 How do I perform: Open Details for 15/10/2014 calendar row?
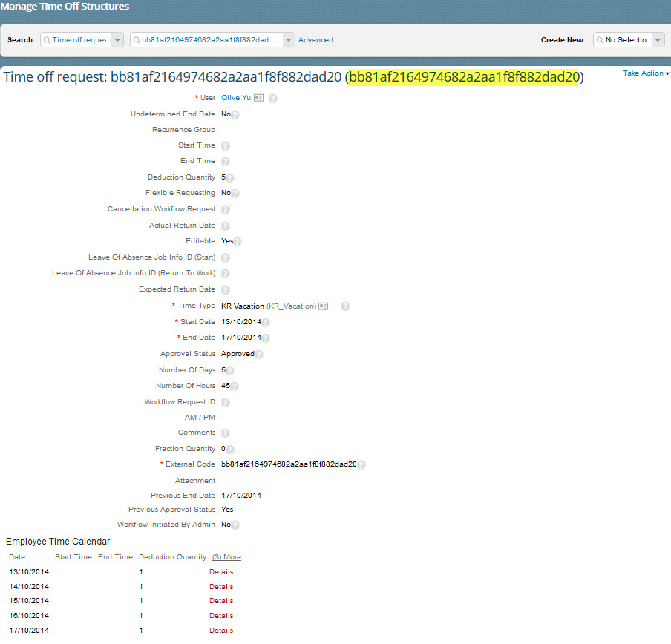pos(221,601)
